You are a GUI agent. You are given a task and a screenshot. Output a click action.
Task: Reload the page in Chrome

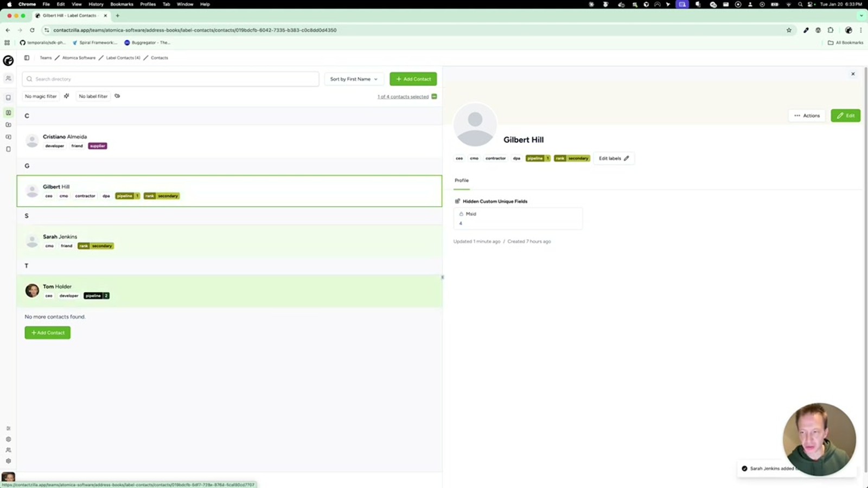pyautogui.click(x=32, y=30)
